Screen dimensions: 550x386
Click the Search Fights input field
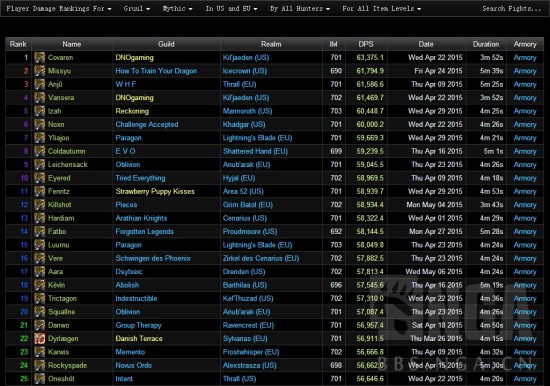pyautogui.click(x=511, y=8)
